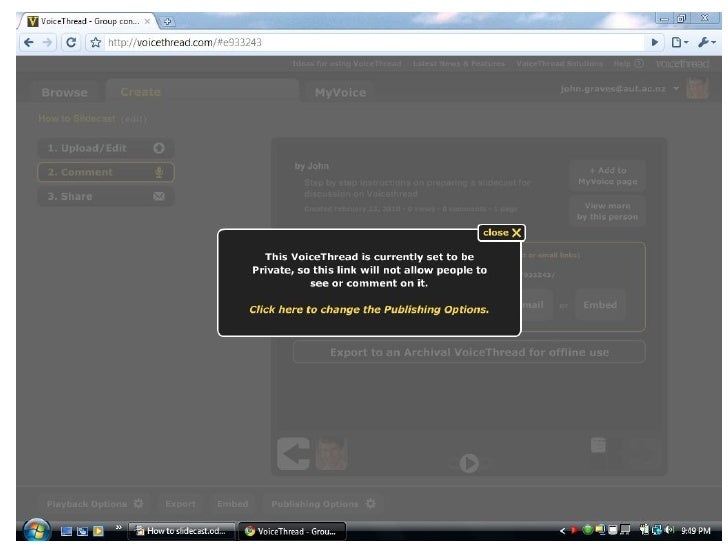The height and width of the screenshot is (546, 728).
Task: Open the browser page menu
Action: pyautogui.click(x=680, y=43)
